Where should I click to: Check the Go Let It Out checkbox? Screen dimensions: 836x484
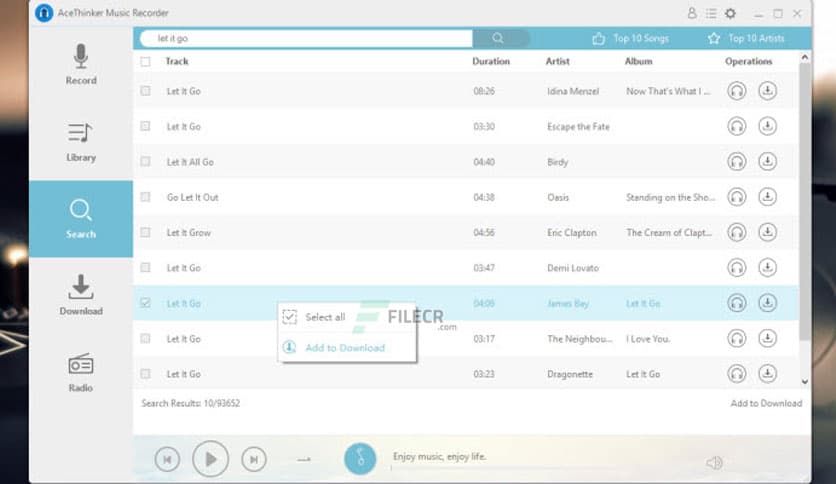[145, 197]
